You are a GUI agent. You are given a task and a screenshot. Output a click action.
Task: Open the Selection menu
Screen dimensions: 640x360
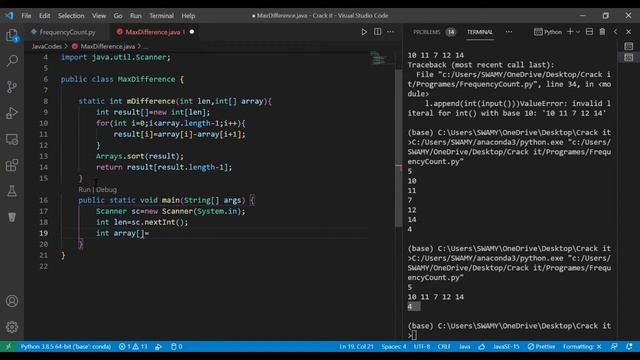[71, 16]
